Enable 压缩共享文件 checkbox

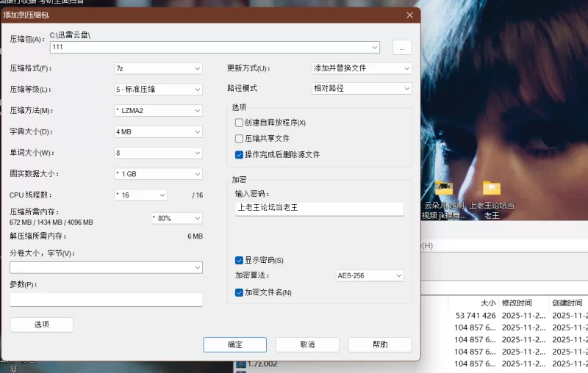tap(239, 139)
